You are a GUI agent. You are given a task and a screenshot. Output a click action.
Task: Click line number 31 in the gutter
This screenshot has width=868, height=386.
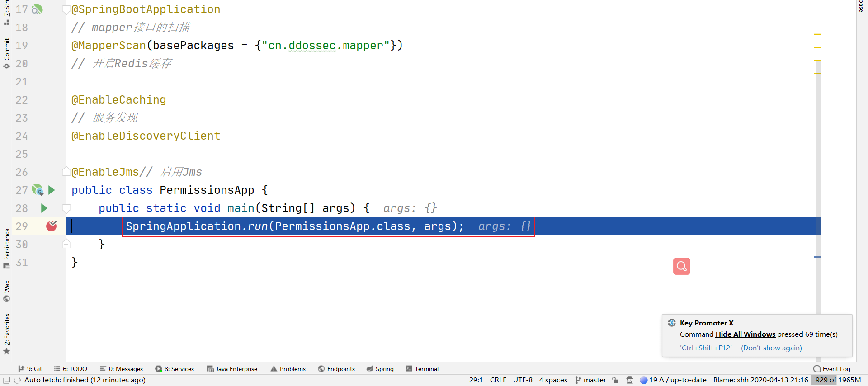22,263
